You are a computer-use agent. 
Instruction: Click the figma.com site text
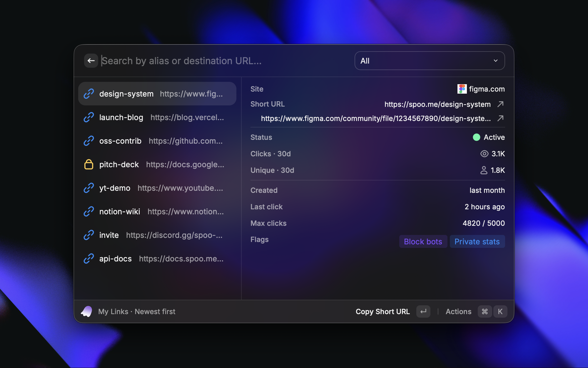pos(487,89)
